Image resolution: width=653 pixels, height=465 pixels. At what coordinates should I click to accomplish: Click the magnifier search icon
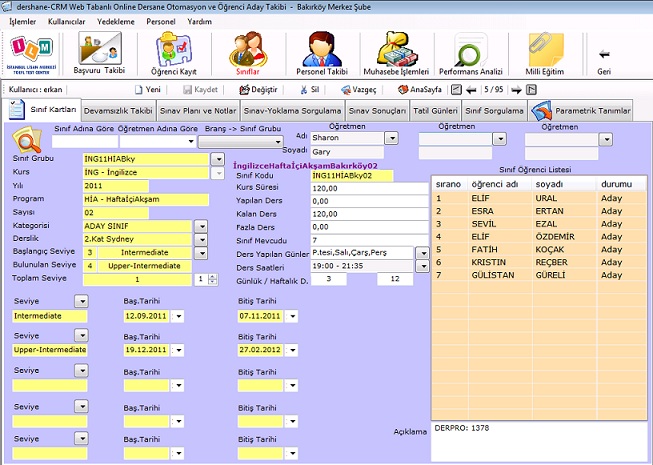coord(27,139)
